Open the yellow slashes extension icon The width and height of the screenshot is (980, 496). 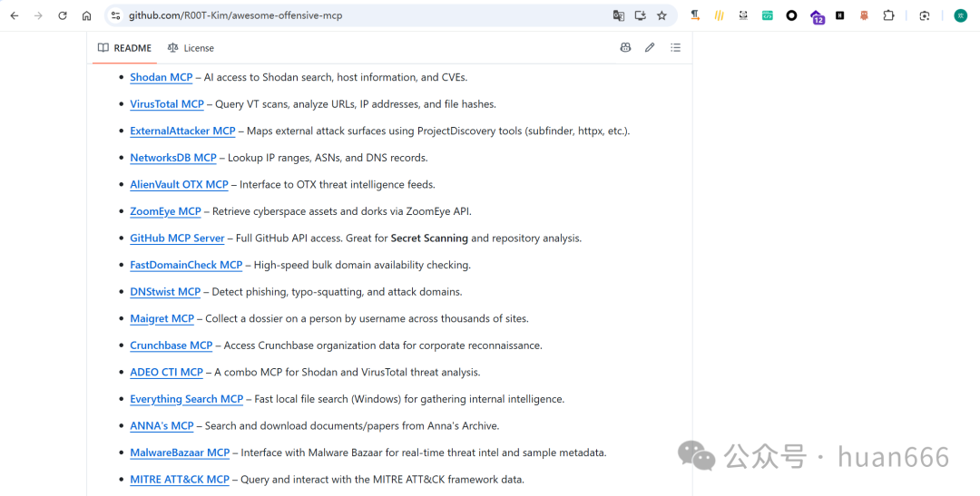tap(720, 15)
